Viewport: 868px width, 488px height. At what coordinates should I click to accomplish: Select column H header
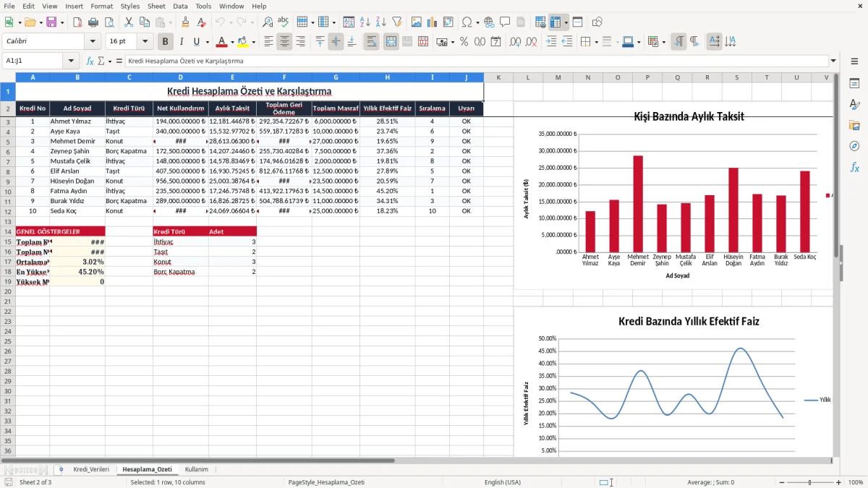[387, 77]
